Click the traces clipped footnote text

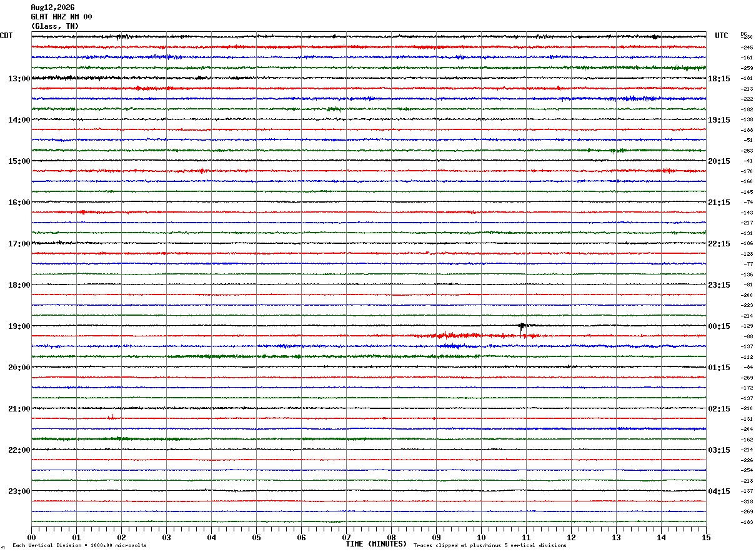pyautogui.click(x=490, y=546)
